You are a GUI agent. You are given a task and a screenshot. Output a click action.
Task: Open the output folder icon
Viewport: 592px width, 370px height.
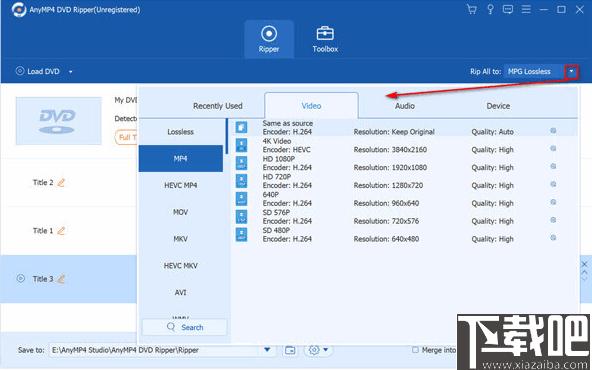(290, 350)
